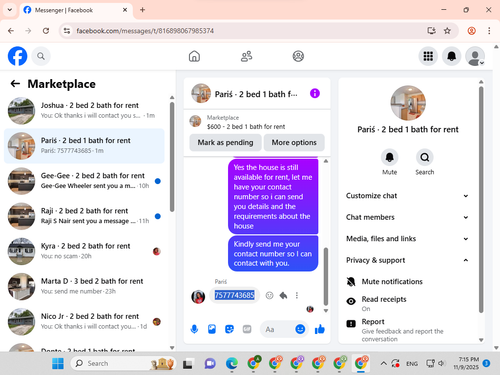Open the grid Menu icon

428,56
